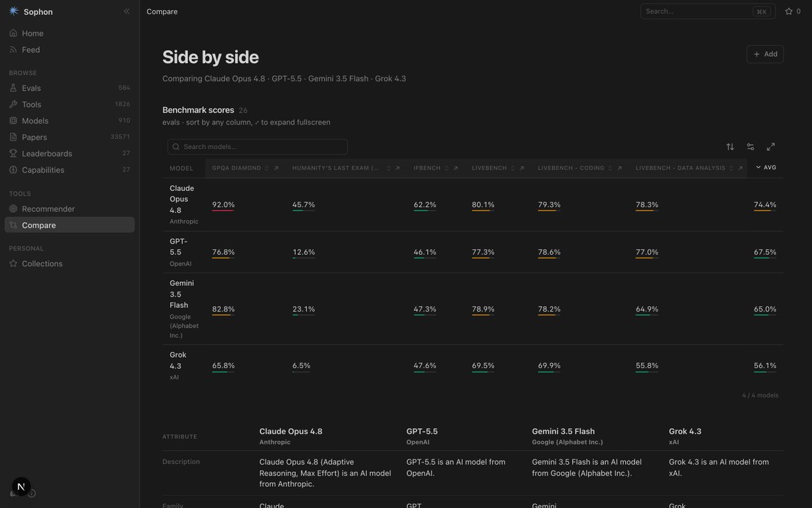Open the Recommender tool
The height and width of the screenshot is (508, 812).
pos(70,209)
